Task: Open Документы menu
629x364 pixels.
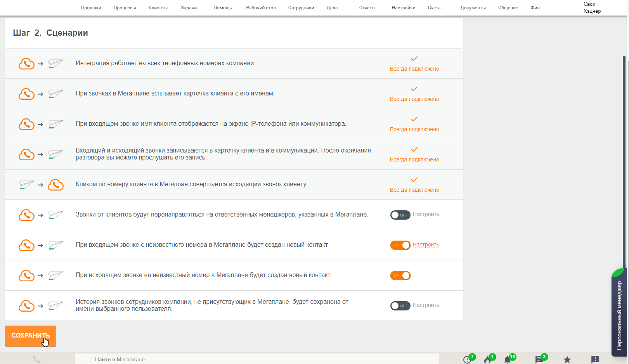Action: point(473,8)
